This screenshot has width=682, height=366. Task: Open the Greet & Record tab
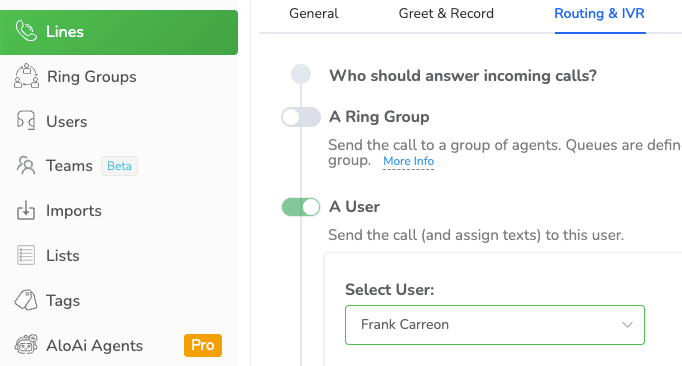click(446, 13)
